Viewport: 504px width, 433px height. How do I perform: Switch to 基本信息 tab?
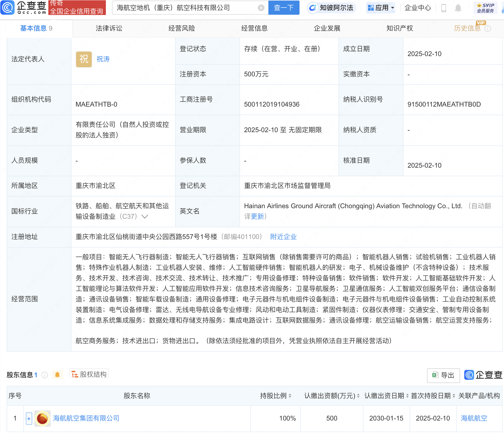[36, 28]
